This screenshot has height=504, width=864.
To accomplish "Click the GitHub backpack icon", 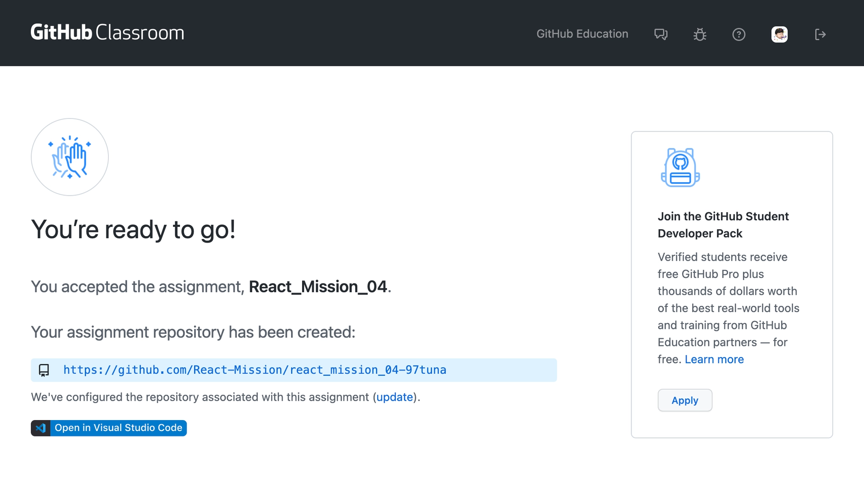I will click(680, 167).
